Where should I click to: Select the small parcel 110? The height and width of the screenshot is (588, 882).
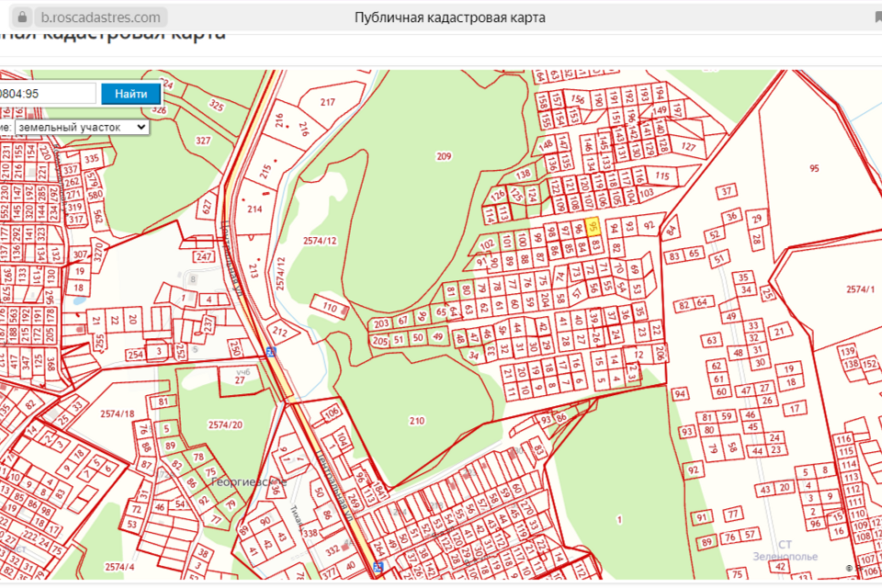pos(330,308)
